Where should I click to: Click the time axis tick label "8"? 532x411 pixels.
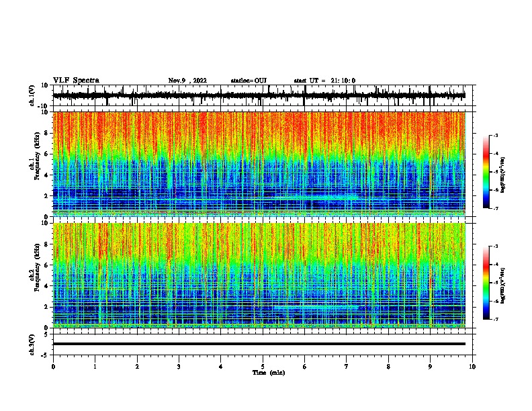coord(388,367)
